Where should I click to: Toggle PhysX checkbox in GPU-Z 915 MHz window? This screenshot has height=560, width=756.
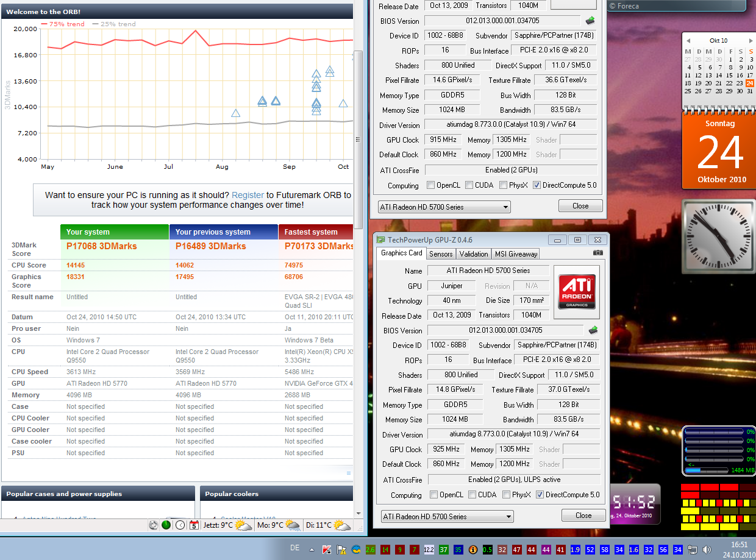pos(504,185)
